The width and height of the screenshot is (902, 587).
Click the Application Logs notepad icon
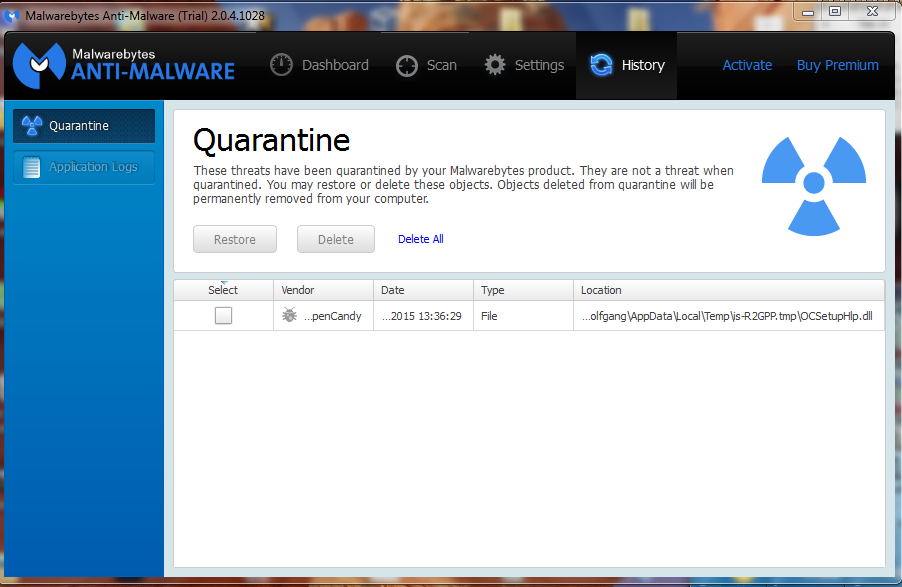(x=31, y=167)
